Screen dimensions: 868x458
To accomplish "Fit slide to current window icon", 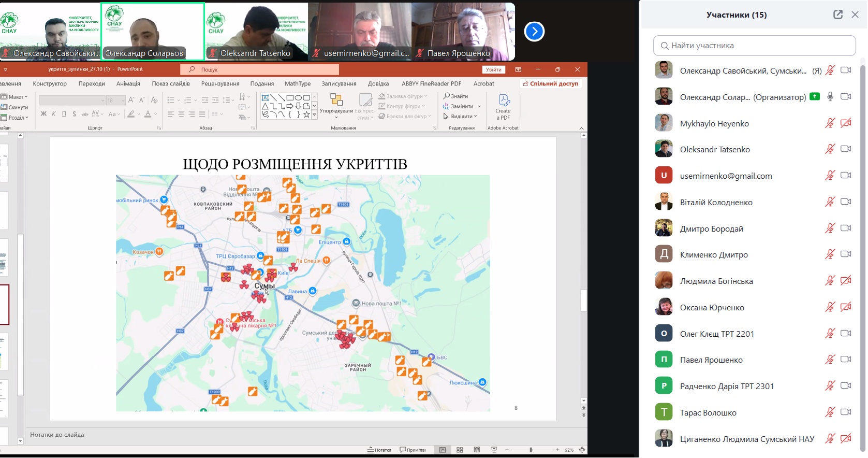I will tap(582, 450).
